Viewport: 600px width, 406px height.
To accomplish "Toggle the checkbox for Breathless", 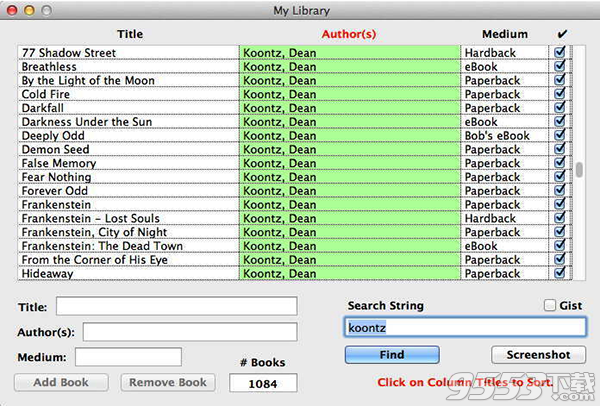I will coord(559,66).
